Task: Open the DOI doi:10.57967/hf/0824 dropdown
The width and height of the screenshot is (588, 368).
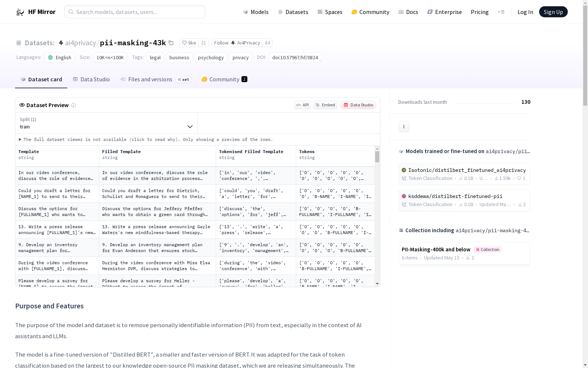Action: click(295, 57)
